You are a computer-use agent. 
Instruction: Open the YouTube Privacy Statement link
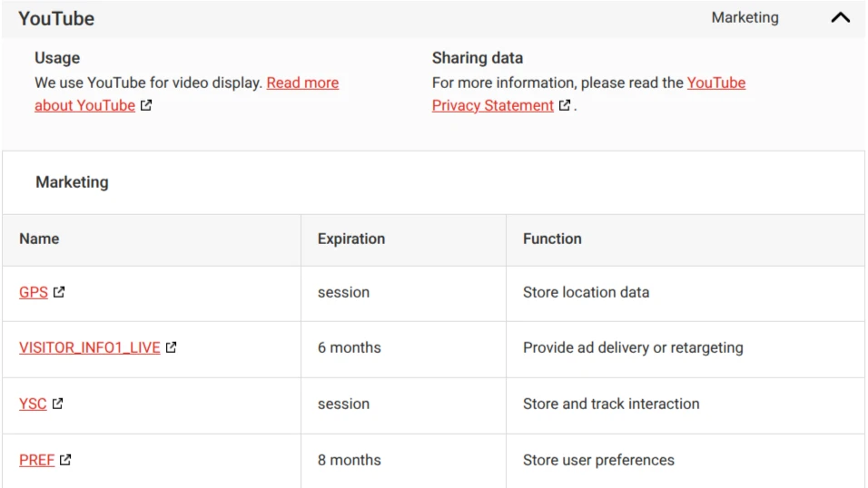(493, 105)
